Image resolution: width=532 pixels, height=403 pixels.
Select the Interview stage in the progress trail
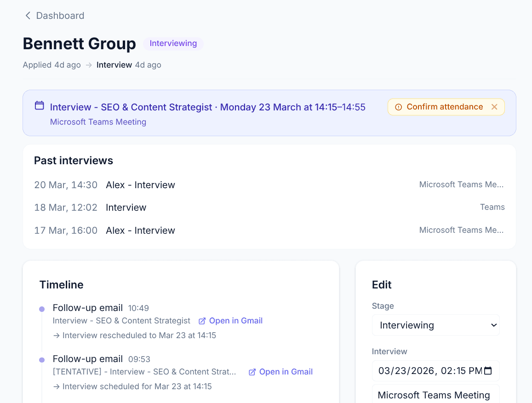point(114,65)
